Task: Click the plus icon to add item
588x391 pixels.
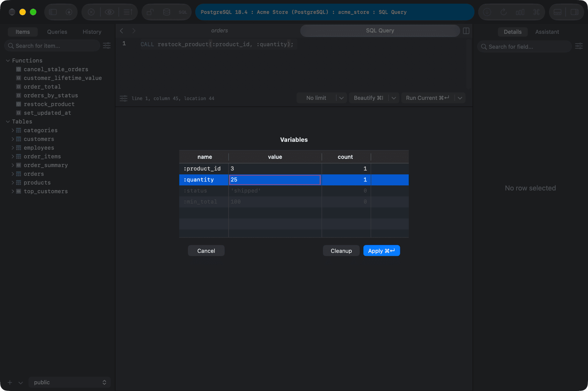Action: tap(10, 383)
